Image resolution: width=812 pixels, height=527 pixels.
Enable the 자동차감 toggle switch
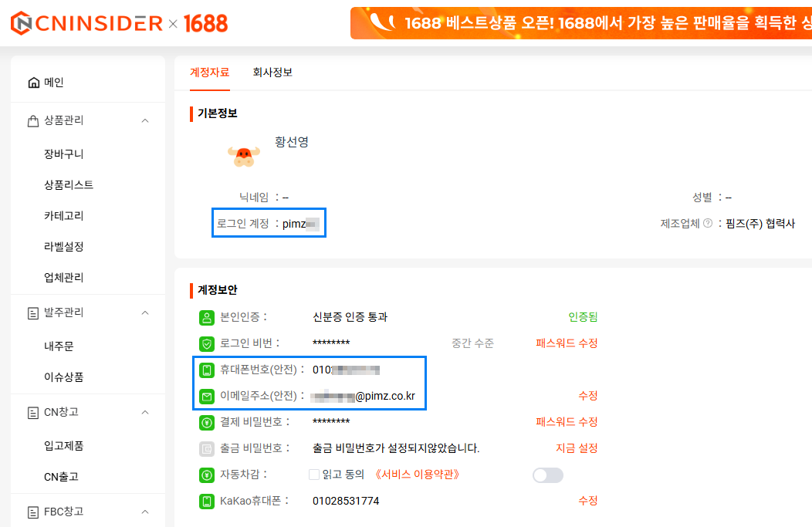[x=548, y=475]
